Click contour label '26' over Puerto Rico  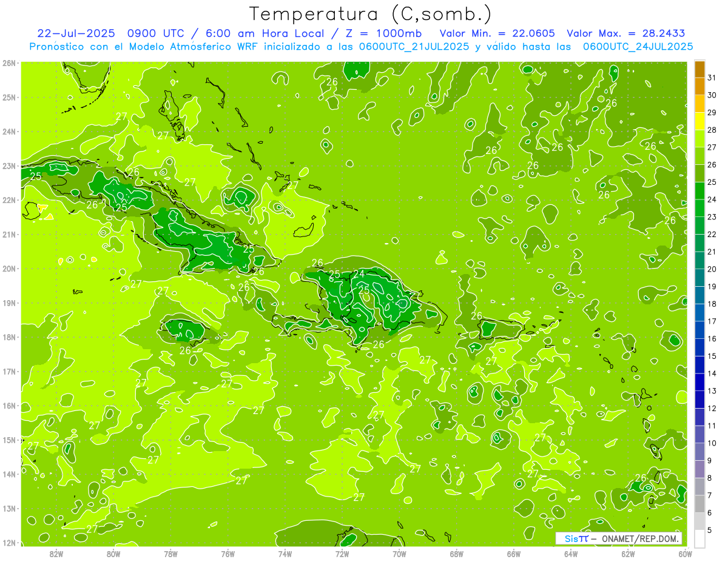(x=476, y=316)
